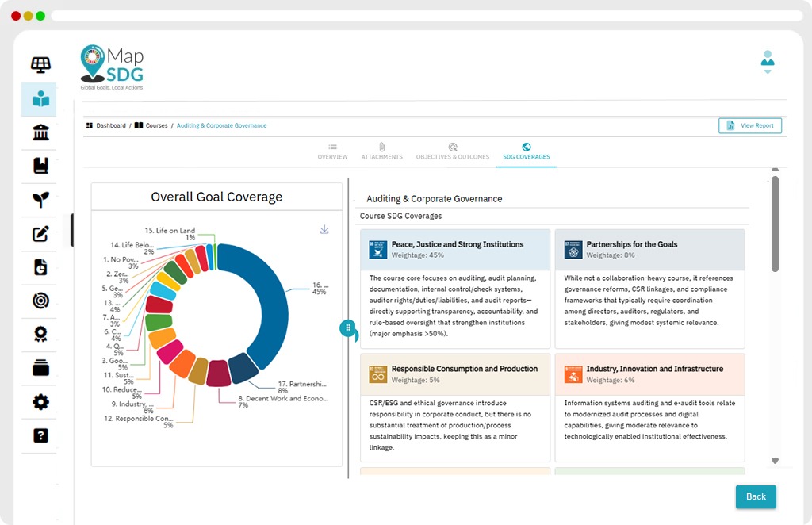
Task: Select the courses reading-book sidebar icon
Action: [40, 99]
